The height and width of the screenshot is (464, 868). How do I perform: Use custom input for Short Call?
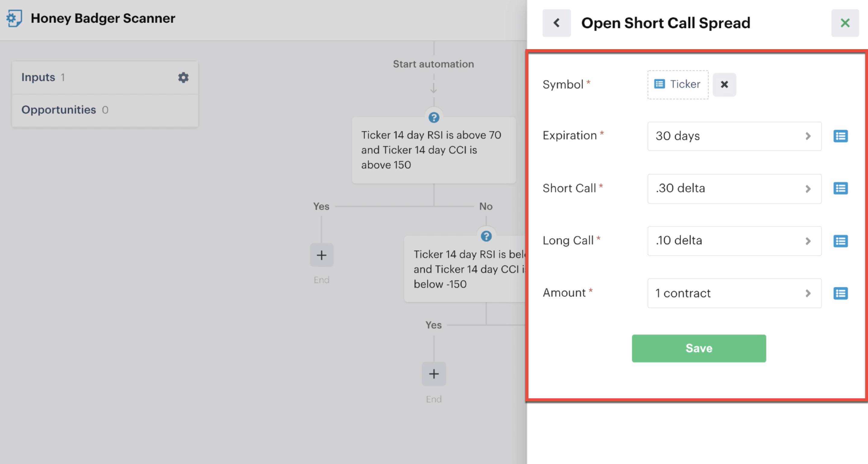pyautogui.click(x=840, y=188)
